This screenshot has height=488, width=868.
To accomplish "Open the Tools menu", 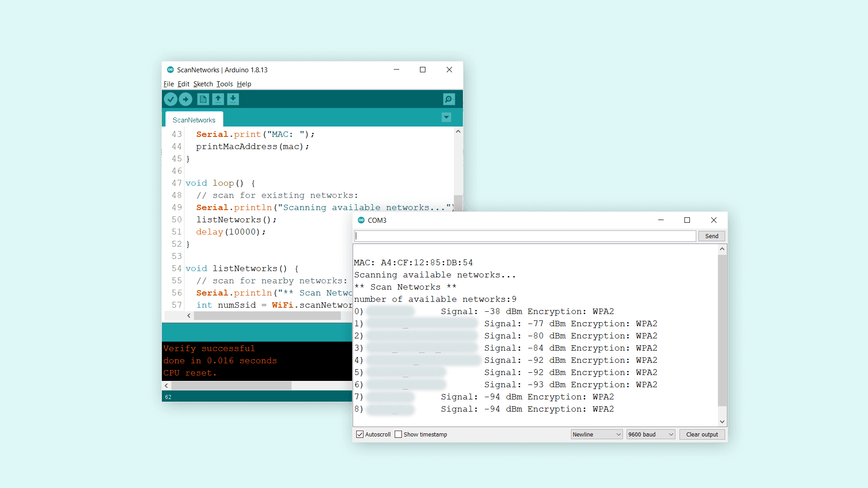I will [x=224, y=84].
